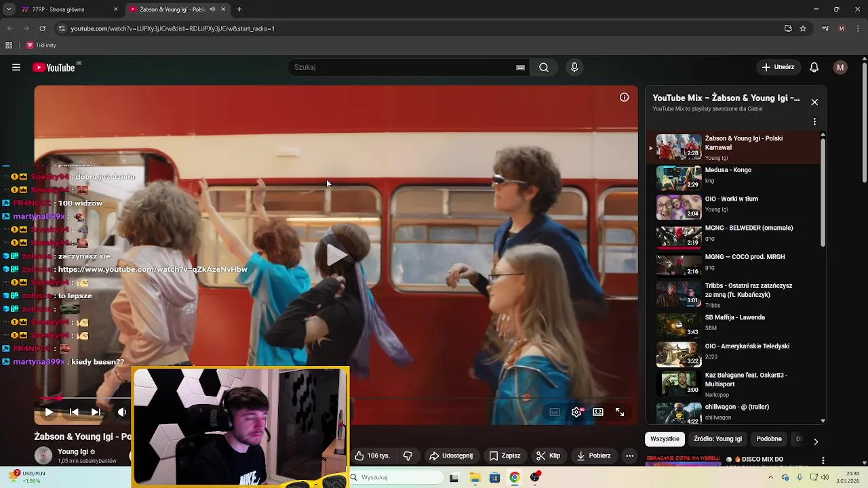Toggle subtitles on the player
The image size is (868, 488).
[555, 412]
